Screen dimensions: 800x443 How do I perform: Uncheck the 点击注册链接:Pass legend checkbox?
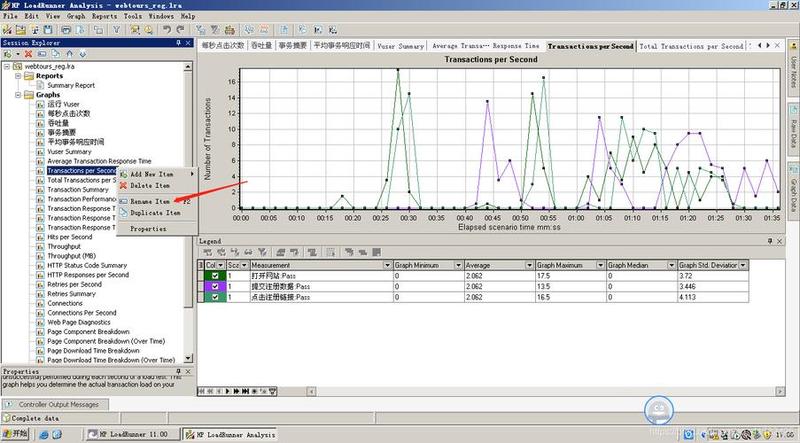click(215, 297)
